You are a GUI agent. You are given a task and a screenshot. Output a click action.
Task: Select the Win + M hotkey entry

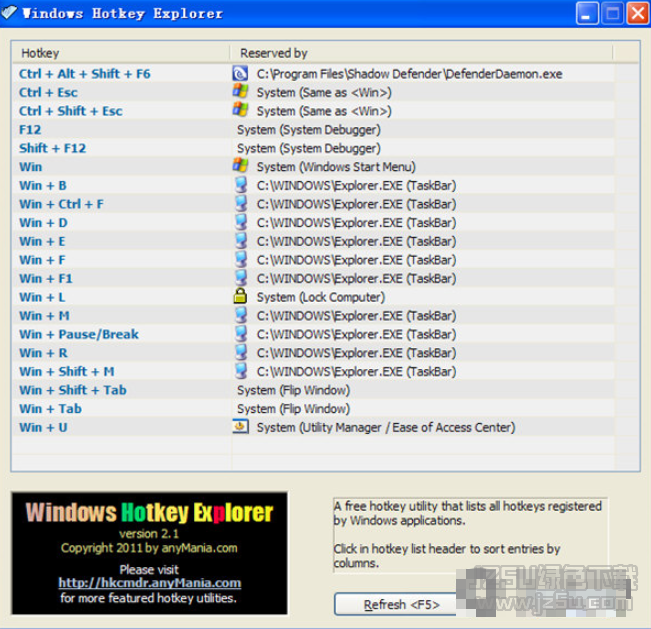coord(44,316)
